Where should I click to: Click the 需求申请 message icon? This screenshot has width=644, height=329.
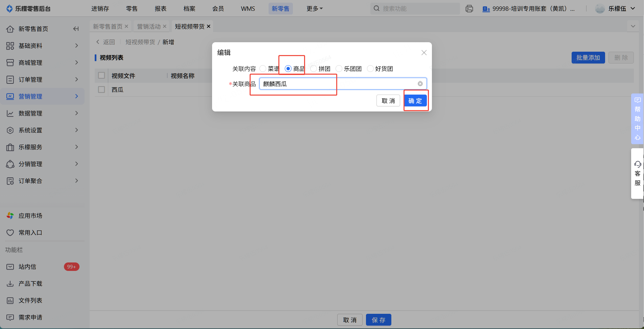click(x=10, y=318)
